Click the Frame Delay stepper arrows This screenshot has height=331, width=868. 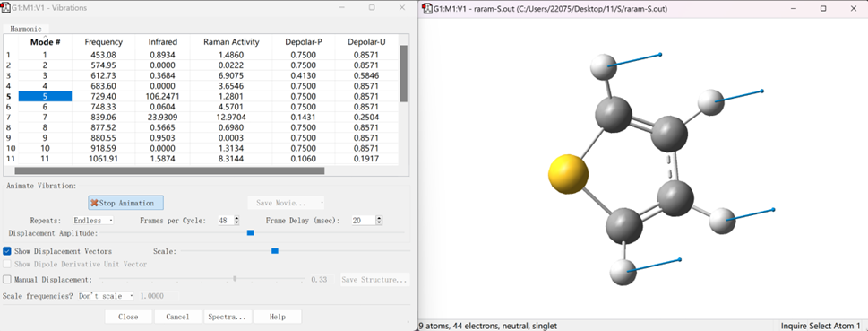point(379,220)
